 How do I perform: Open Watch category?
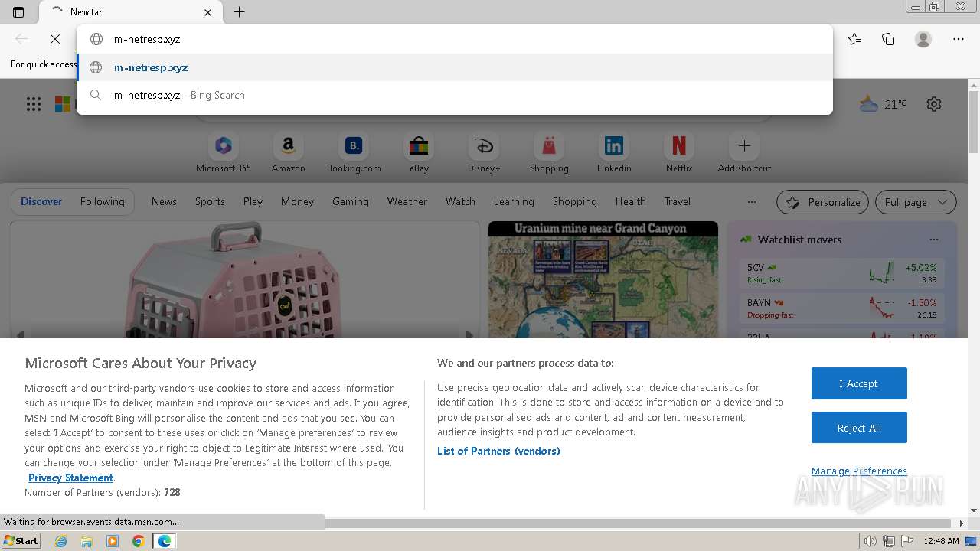tap(460, 201)
